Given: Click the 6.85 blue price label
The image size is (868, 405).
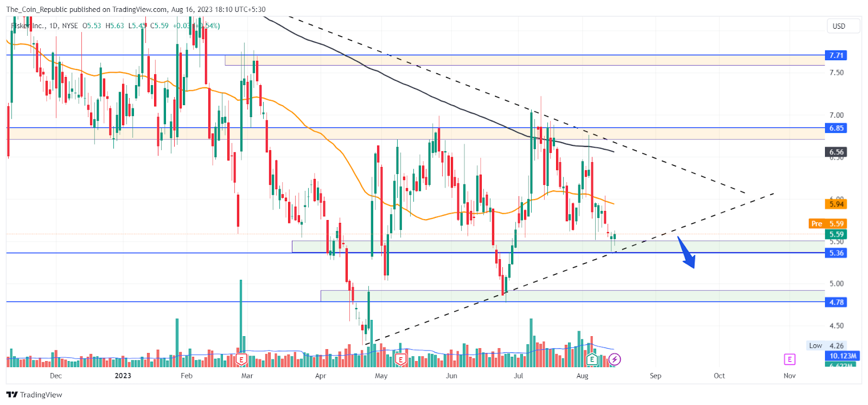Looking at the screenshot, I should pos(837,128).
